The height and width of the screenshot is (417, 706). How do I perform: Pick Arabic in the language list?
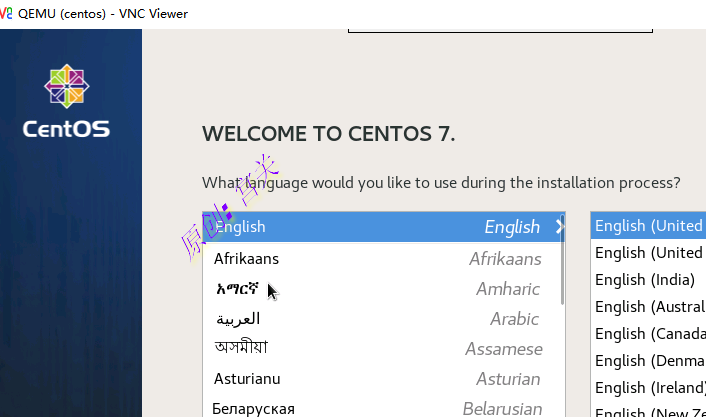click(380, 319)
